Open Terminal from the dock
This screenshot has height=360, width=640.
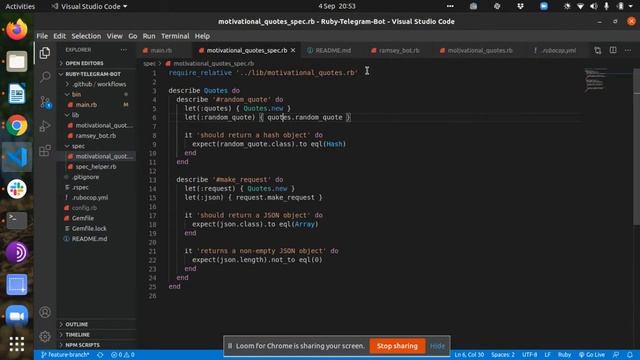tap(17, 220)
